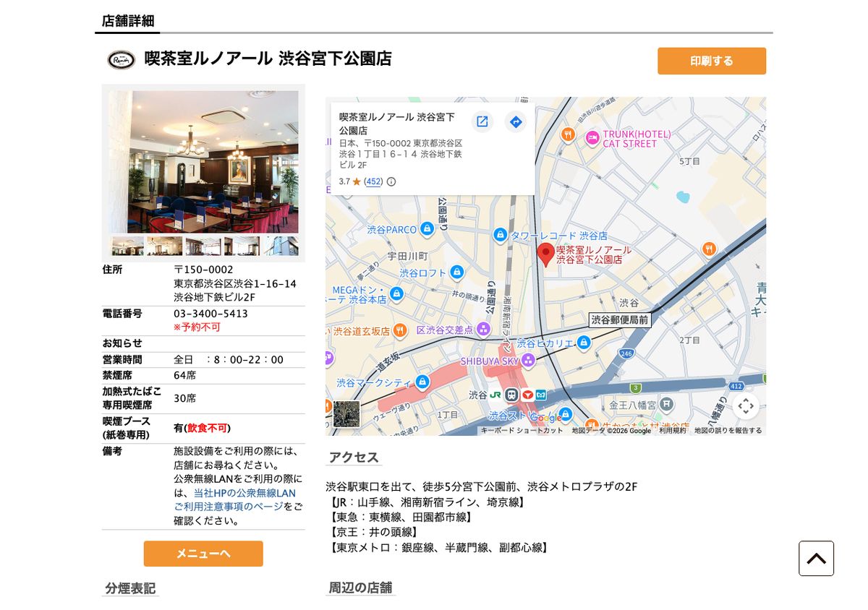Click the 宇田川町 map label
The height and width of the screenshot is (610, 868).
(407, 256)
